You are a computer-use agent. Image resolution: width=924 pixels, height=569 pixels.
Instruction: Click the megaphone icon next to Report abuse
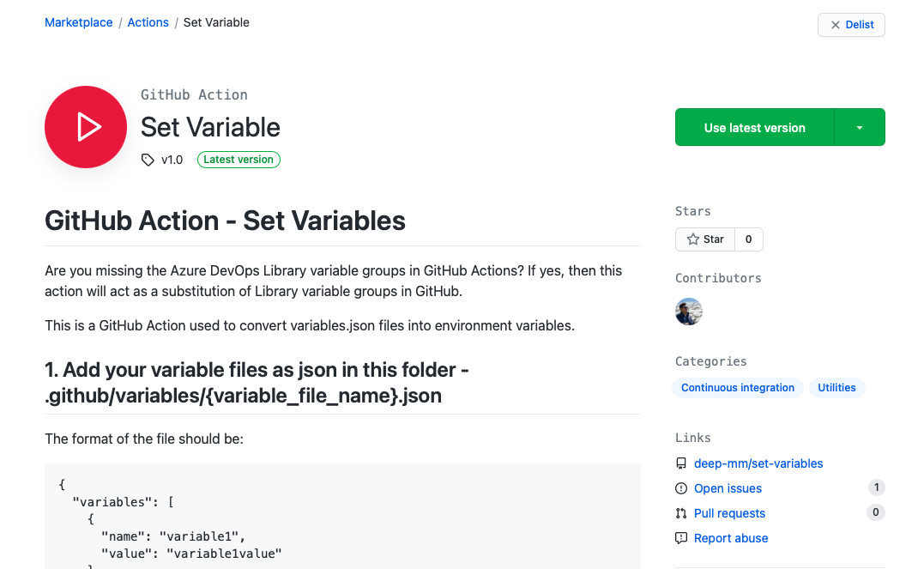(x=680, y=537)
